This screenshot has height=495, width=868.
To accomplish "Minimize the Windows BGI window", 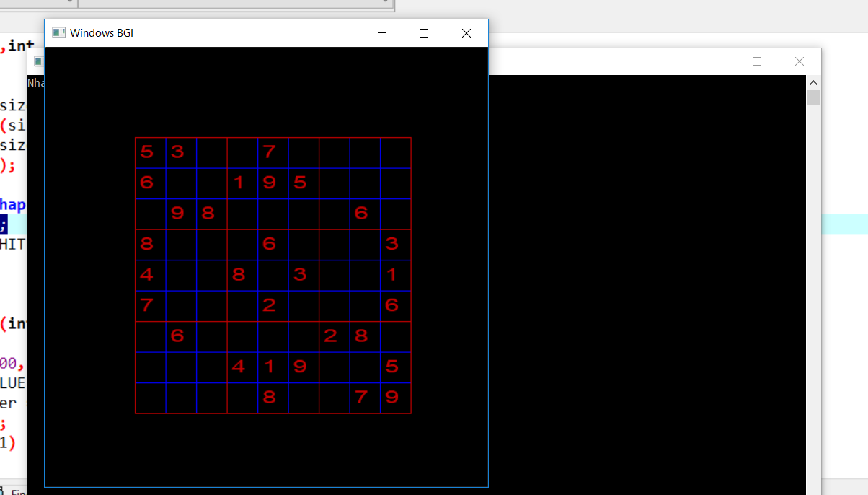I will [x=382, y=33].
